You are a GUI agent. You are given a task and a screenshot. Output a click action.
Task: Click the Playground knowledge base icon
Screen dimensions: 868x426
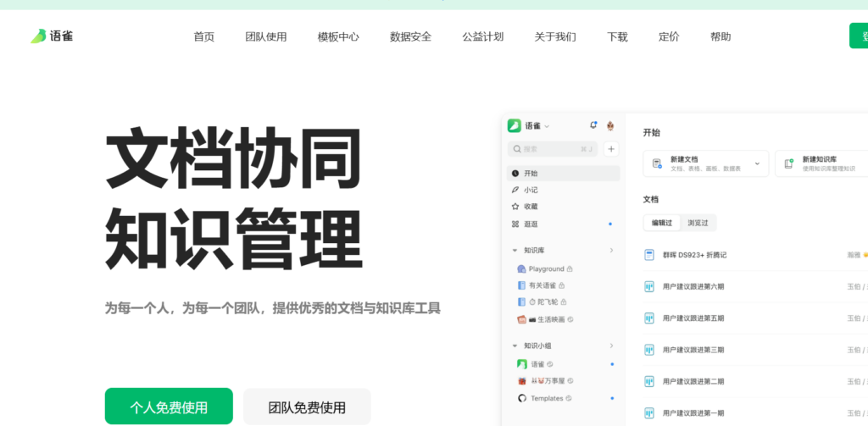(521, 268)
